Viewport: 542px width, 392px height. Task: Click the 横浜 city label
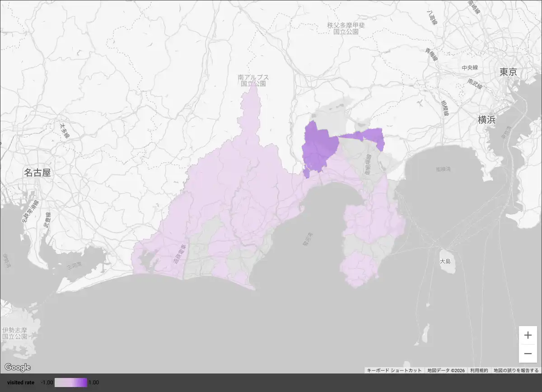pyautogui.click(x=487, y=120)
